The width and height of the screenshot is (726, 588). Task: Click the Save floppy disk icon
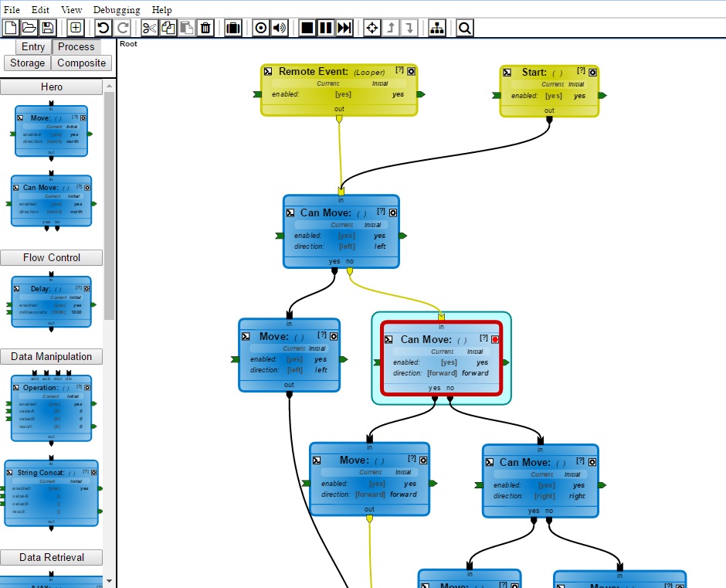pos(48,28)
